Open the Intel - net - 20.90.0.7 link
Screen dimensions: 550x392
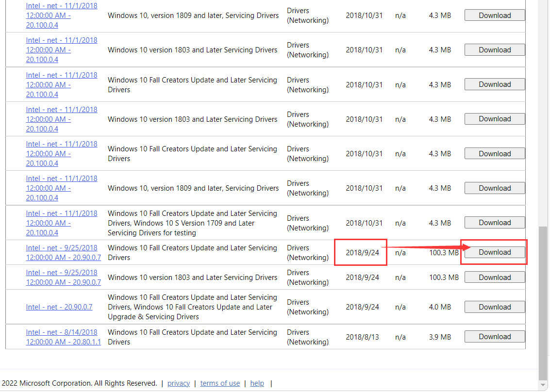[x=59, y=307]
